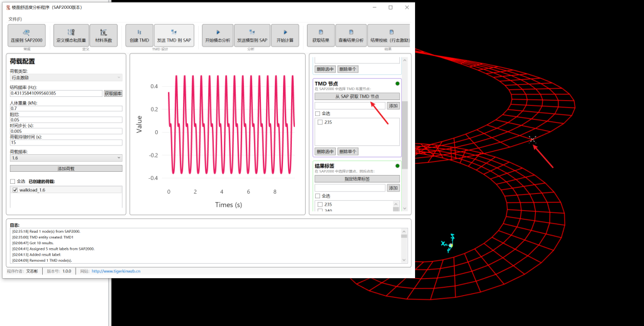Open 定义模态和质量 tool
The image size is (644, 326).
71,35
